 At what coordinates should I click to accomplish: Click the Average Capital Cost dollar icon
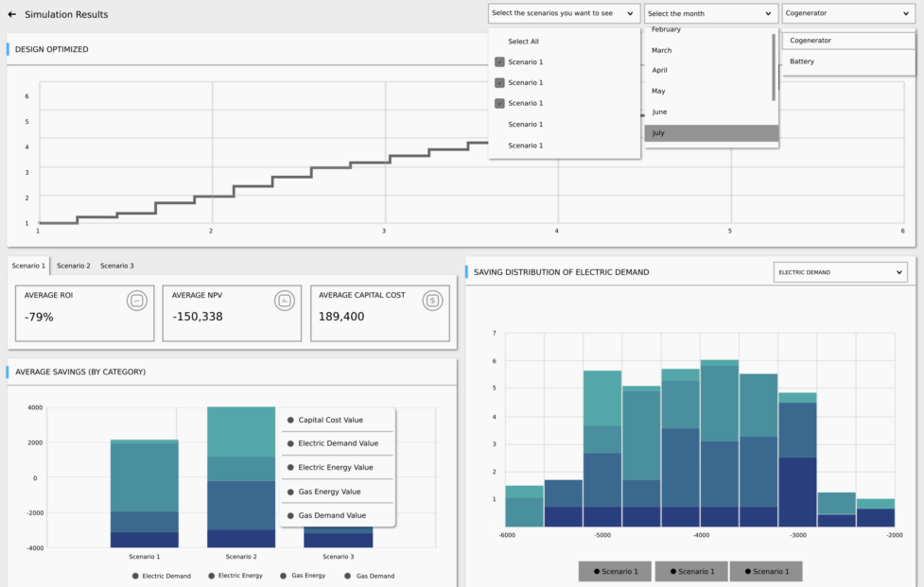tap(432, 301)
